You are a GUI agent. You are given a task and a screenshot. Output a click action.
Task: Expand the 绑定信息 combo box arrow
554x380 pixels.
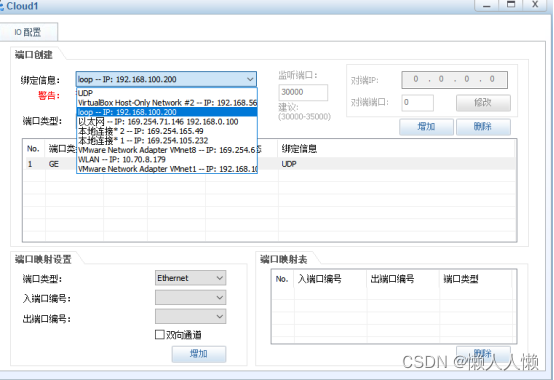(250, 79)
